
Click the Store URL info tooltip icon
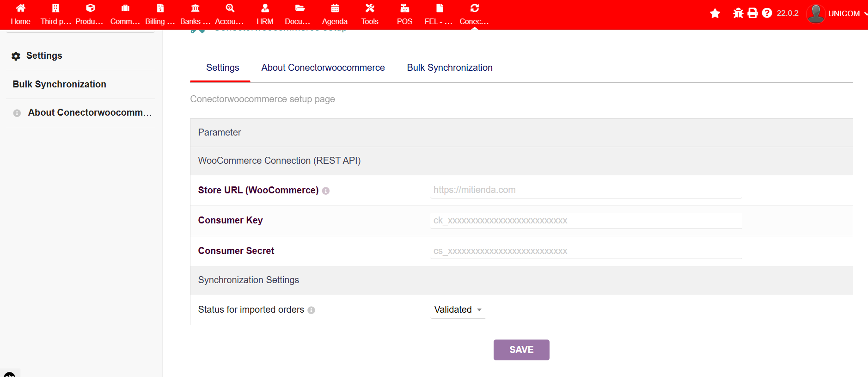point(326,191)
